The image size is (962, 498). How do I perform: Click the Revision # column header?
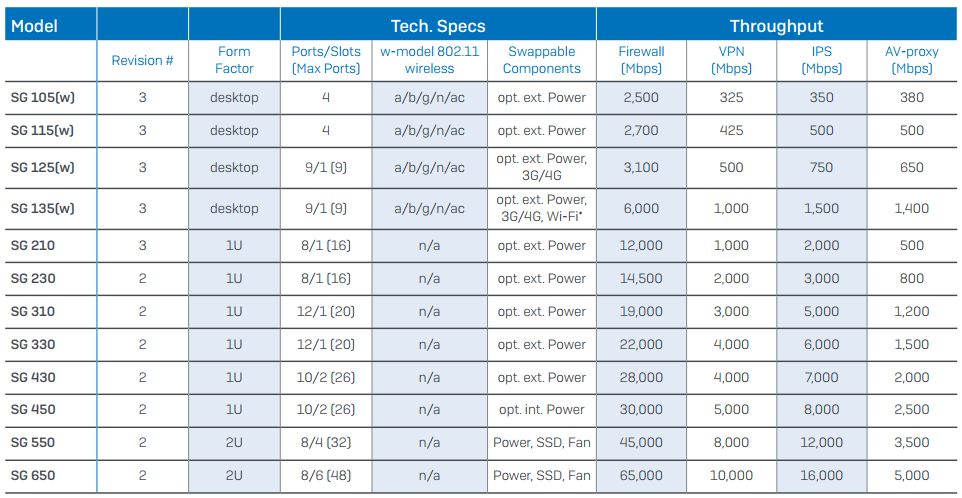142,60
